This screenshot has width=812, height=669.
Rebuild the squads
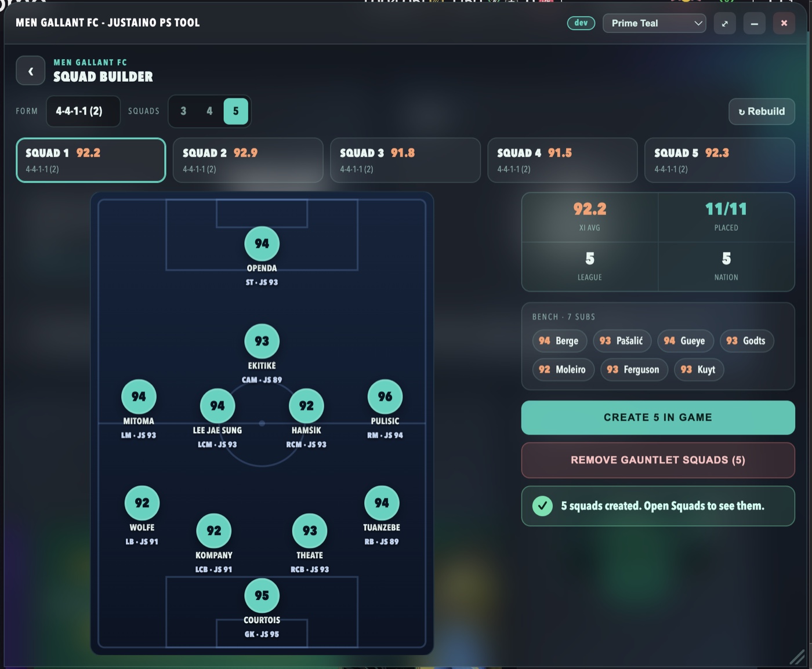tap(762, 111)
